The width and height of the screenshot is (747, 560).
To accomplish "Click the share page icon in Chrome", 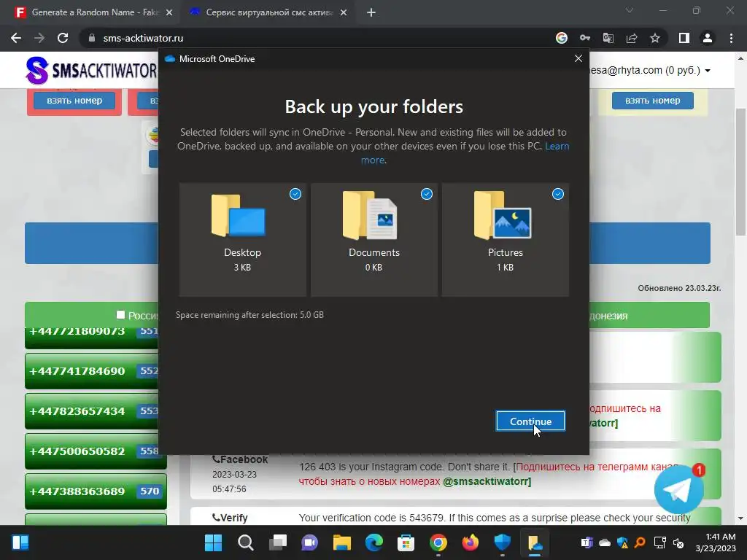I will tap(632, 38).
